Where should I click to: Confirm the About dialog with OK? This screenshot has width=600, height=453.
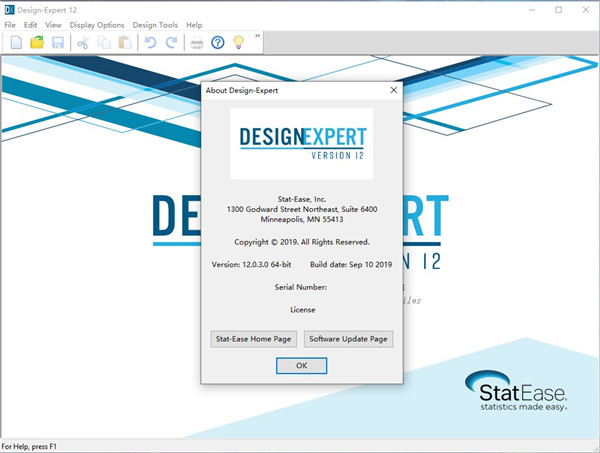pos(301,366)
